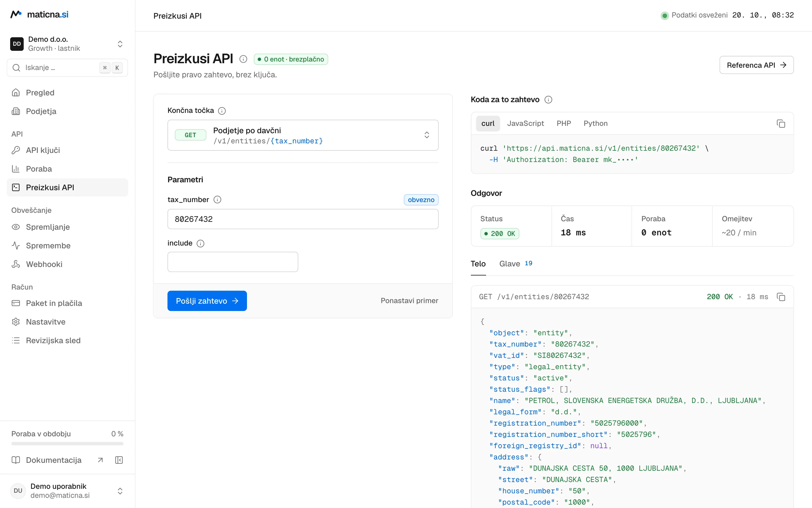Click info icon beside include label
The image size is (812, 508).
(200, 243)
